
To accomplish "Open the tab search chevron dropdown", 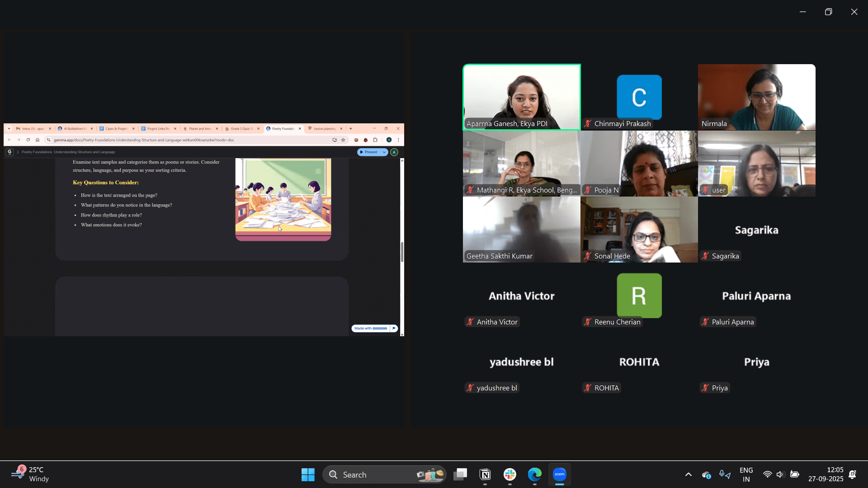I will click(x=9, y=129).
